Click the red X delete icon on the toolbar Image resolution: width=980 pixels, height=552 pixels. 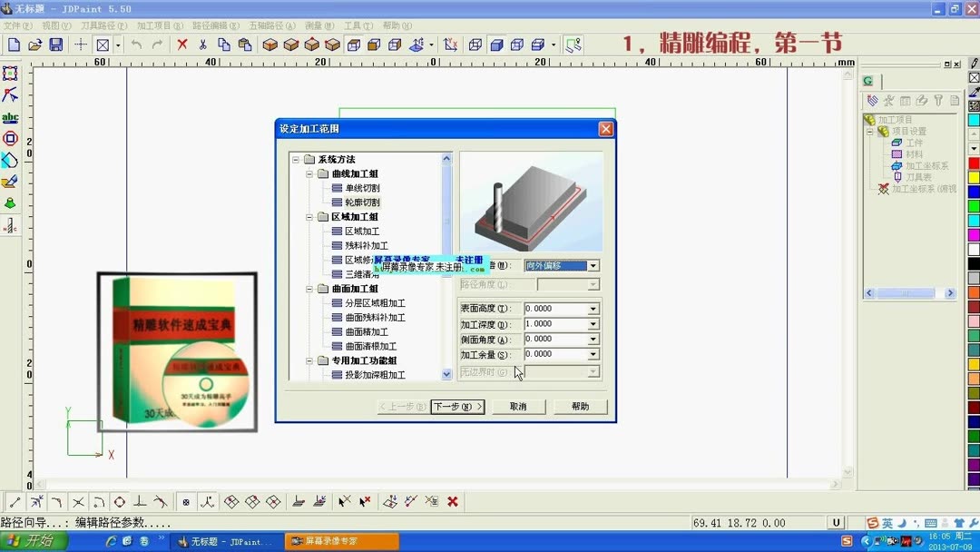[x=182, y=44]
